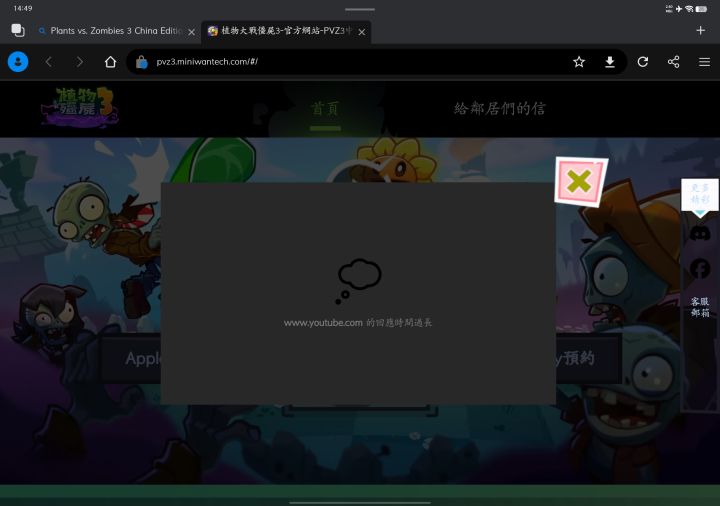
Task: Click the Apple pre-order button
Action: click(132, 358)
